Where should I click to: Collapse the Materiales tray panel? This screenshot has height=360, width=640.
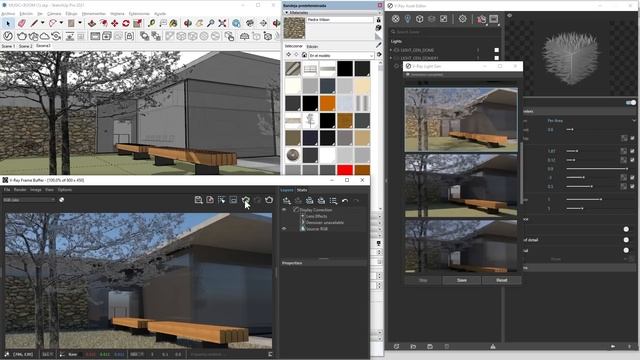pyautogui.click(x=287, y=13)
